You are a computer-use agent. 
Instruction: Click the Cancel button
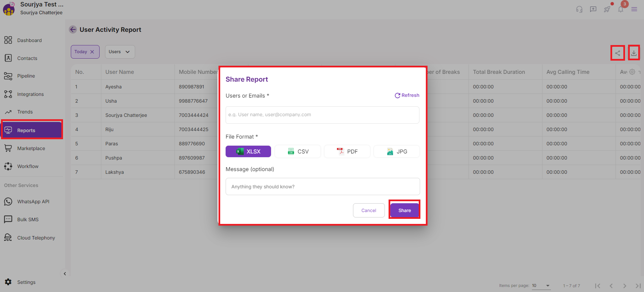(369, 210)
